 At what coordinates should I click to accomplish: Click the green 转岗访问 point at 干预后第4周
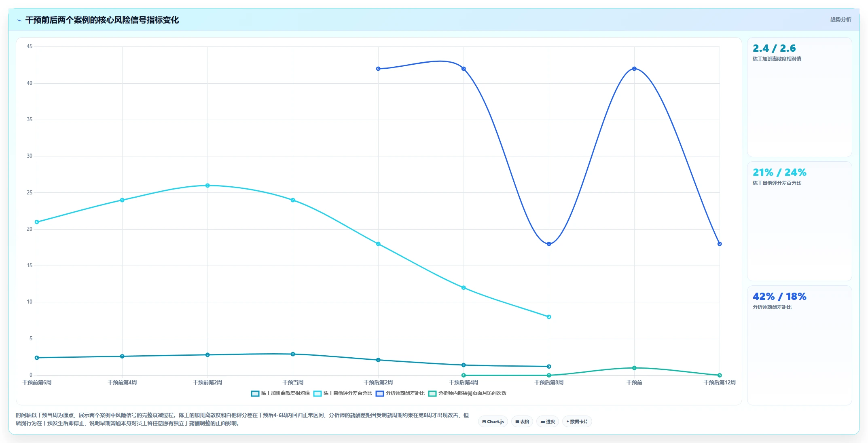(464, 375)
